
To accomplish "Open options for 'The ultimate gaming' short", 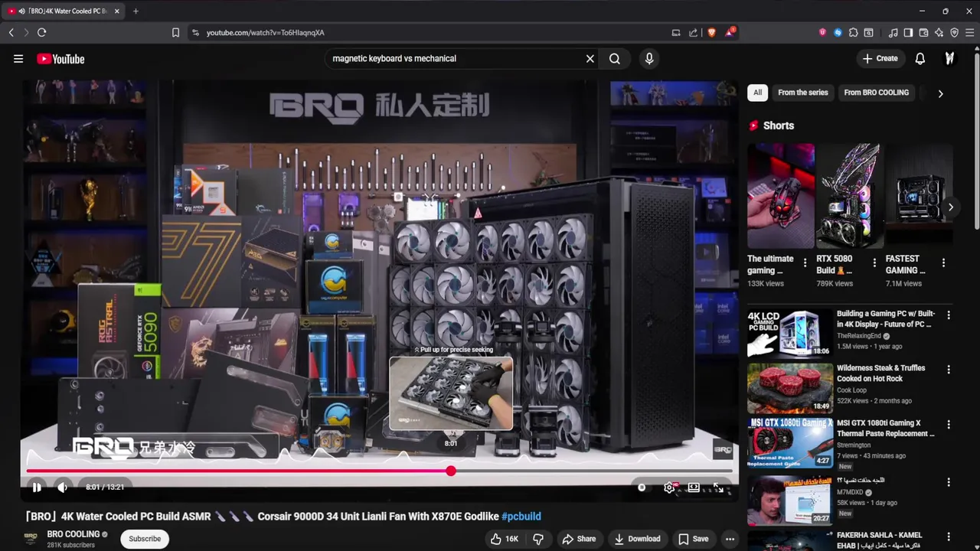I will click(x=805, y=262).
